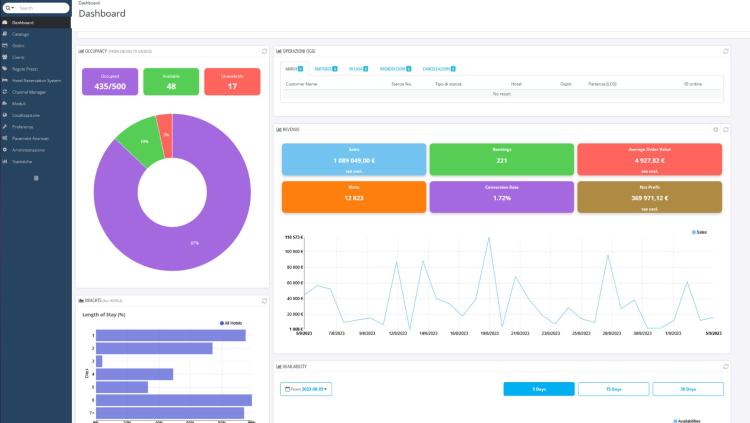
Task: Click the Hotel Reservation System bed icon
Action: [x=5, y=80]
